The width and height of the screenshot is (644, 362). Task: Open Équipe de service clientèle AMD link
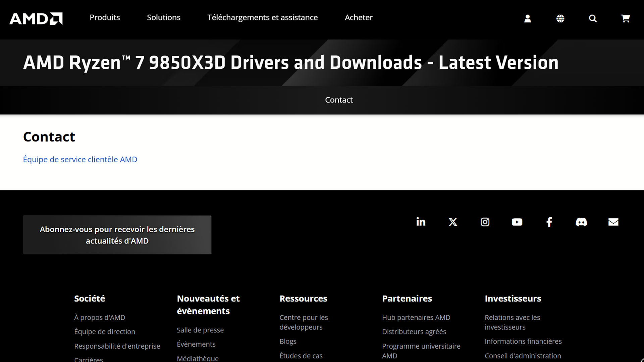pos(80,160)
